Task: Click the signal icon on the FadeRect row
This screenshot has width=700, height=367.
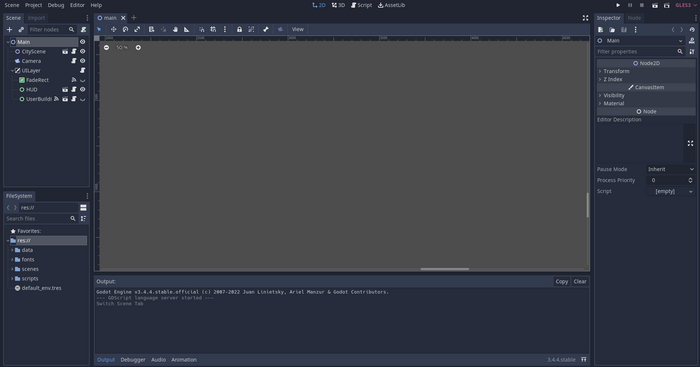Action: [x=74, y=80]
